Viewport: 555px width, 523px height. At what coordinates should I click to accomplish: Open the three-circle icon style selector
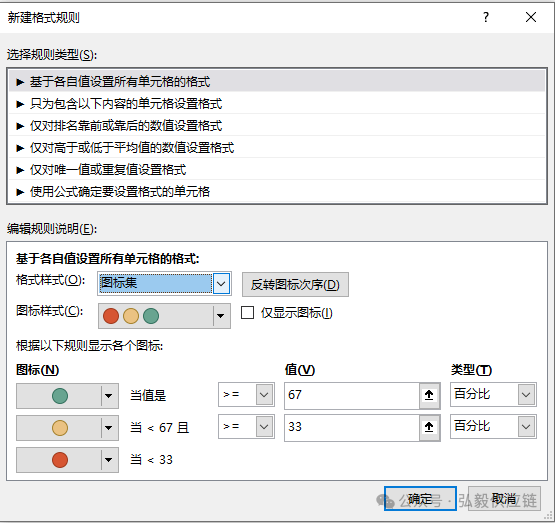pyautogui.click(x=164, y=316)
